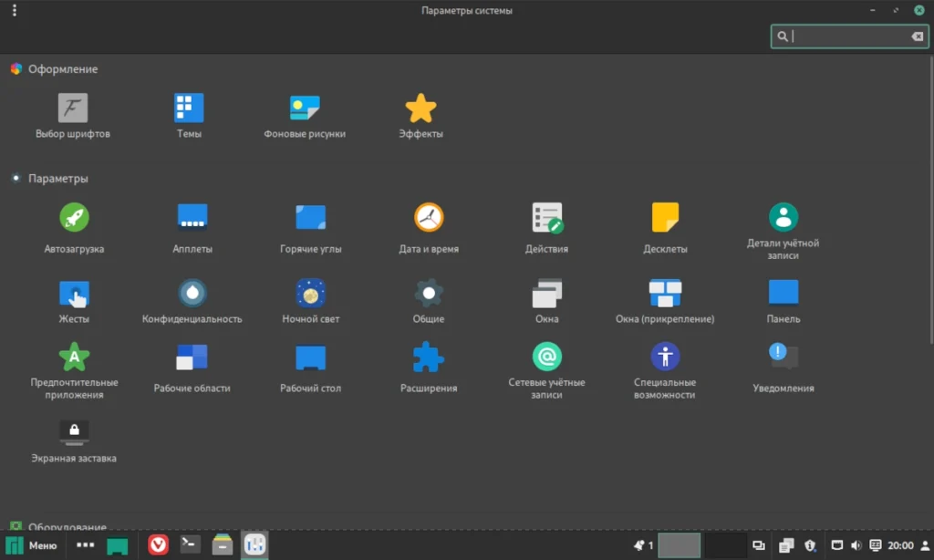The image size is (934, 560).
Task: Open the Ночной свет night light settings
Action: (310, 302)
